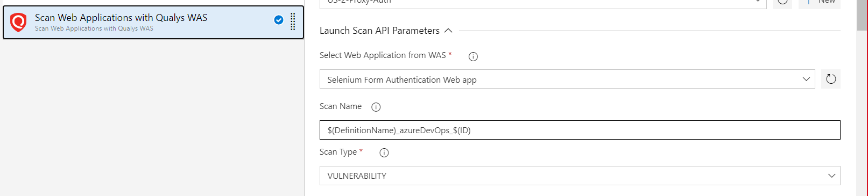Click the Select Web Application from WAS label

tap(383, 55)
